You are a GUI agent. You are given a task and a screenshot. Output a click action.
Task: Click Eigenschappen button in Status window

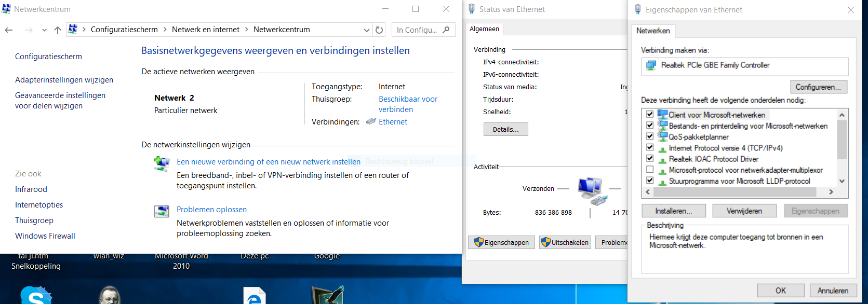[501, 242]
